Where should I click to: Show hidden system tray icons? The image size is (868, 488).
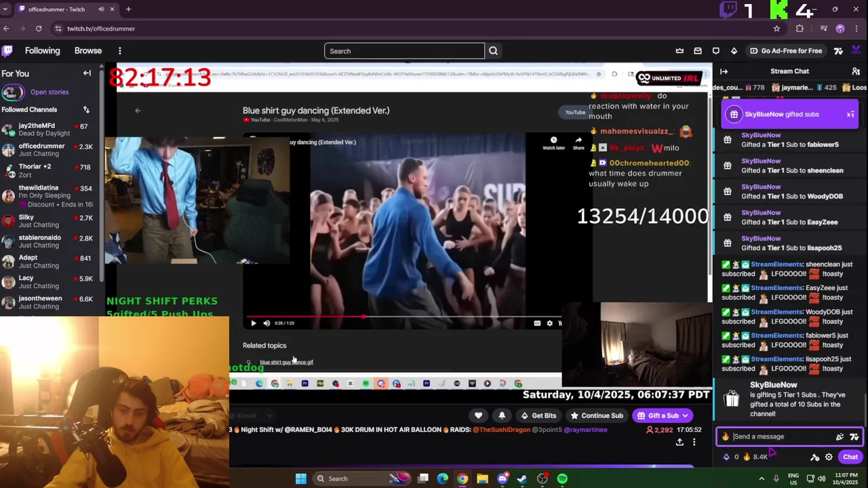(762, 479)
